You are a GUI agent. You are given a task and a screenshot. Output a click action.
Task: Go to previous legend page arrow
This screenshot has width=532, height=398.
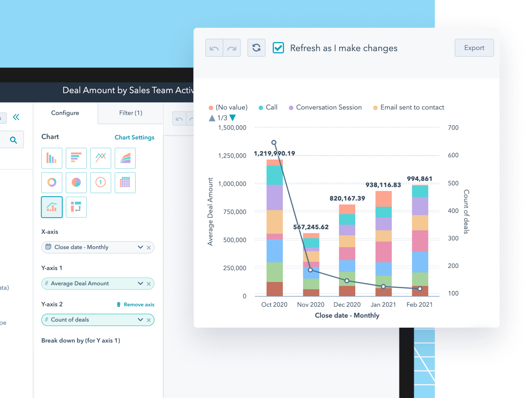[212, 118]
